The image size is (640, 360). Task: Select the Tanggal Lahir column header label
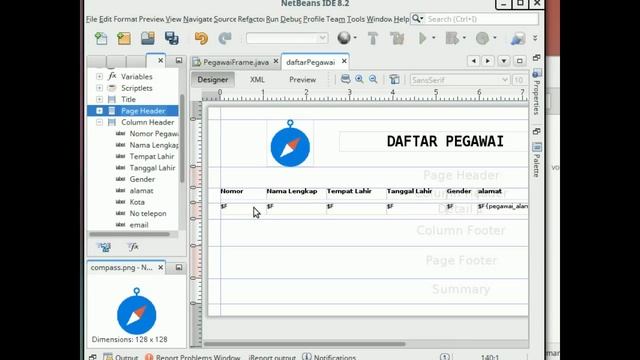[409, 191]
